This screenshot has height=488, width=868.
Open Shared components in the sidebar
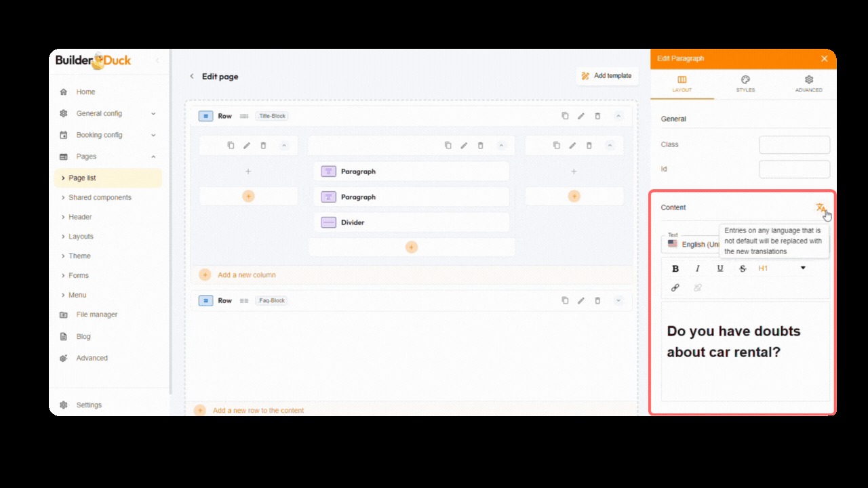pos(100,197)
